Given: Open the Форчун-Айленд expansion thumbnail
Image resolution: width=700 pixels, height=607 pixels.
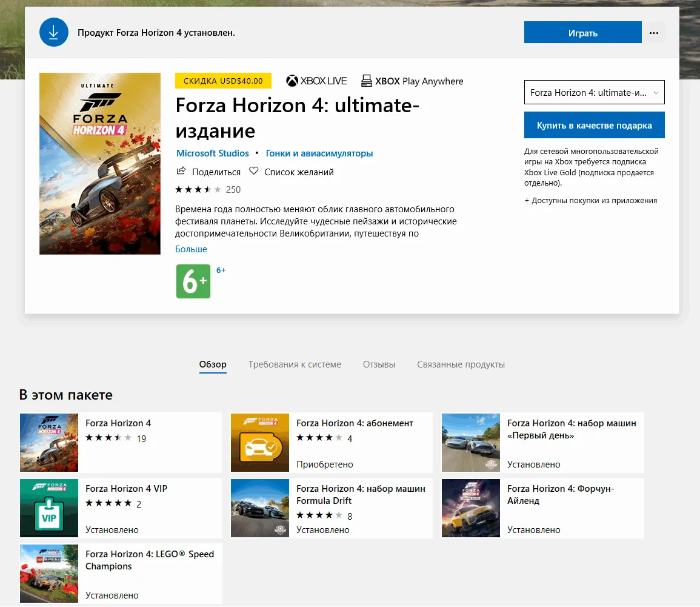Looking at the screenshot, I should [x=470, y=508].
